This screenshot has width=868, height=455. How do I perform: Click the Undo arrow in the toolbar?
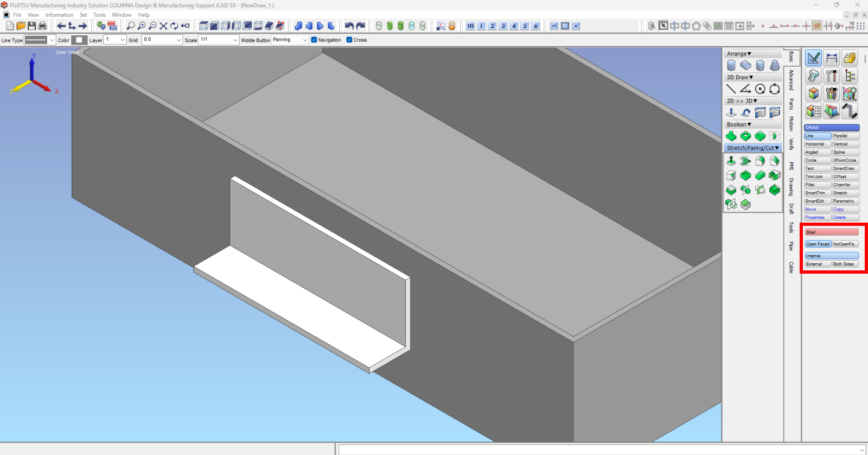coord(349,26)
